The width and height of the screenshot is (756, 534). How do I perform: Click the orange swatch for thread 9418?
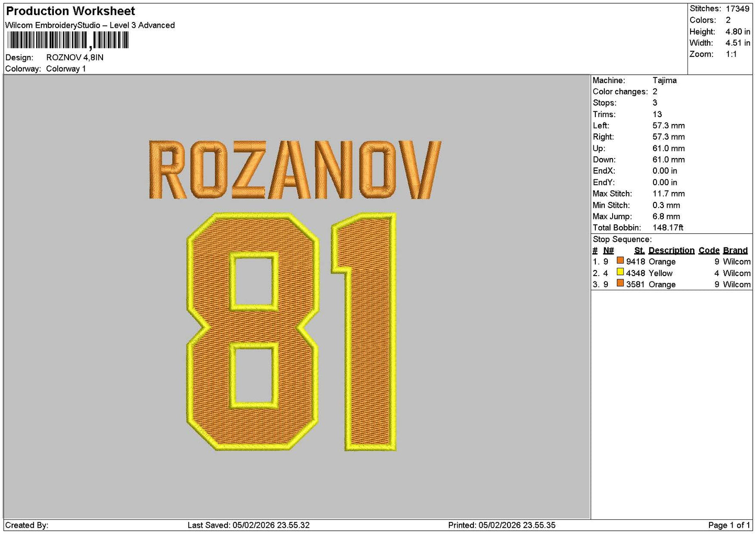[x=620, y=260]
